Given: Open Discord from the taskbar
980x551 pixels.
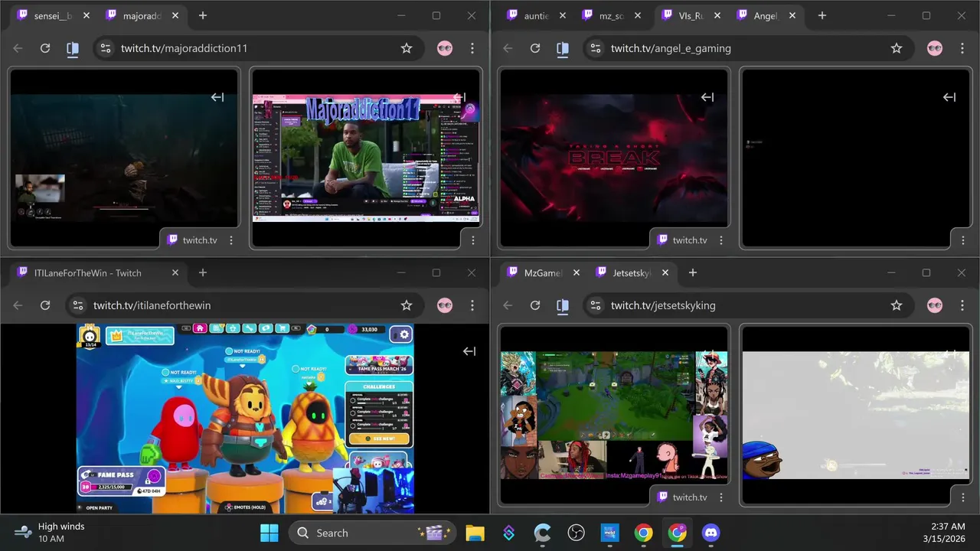Looking at the screenshot, I should (x=711, y=533).
